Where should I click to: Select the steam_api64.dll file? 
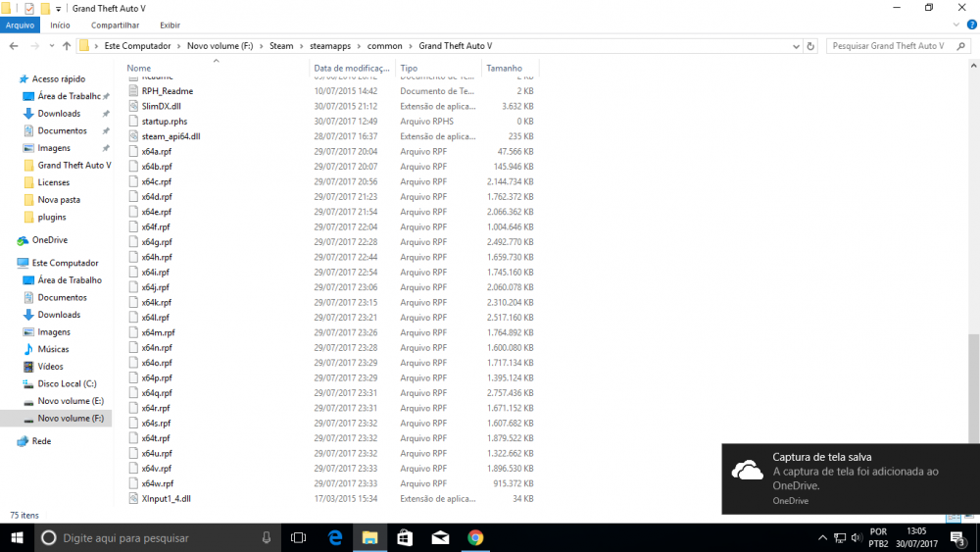pos(171,136)
